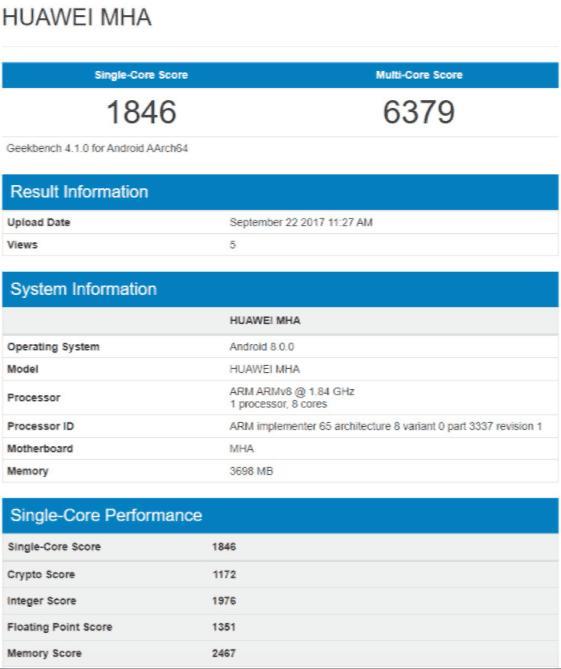Select the ARM ARMv8 1.84 GHz processor text
This screenshot has width=561, height=669.
click(x=292, y=391)
